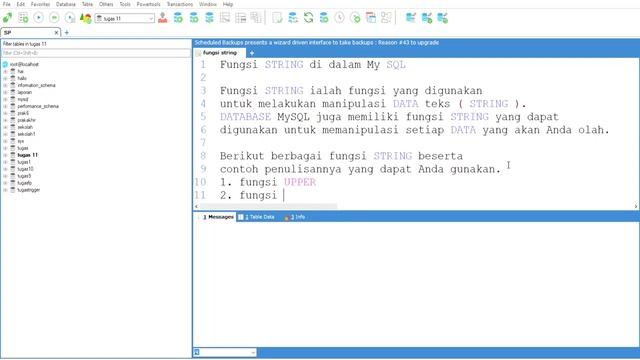Select the tugastrigger database
The image size is (640, 360).
click(x=29, y=190)
